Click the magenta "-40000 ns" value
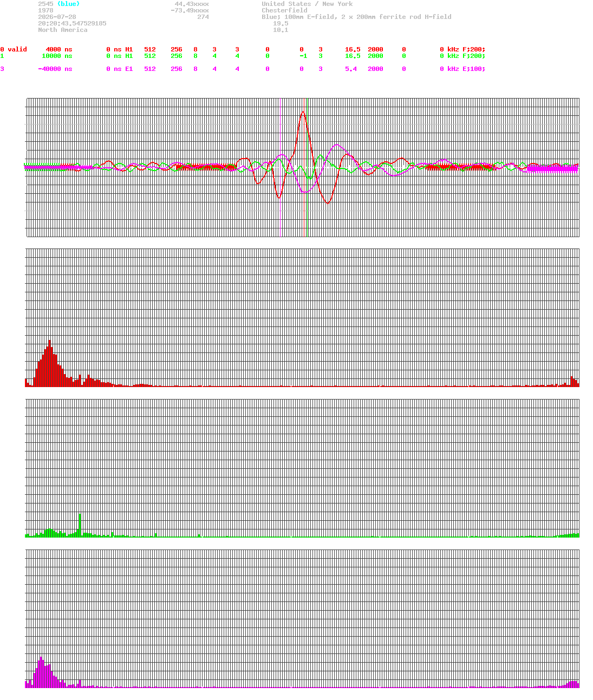 pos(55,69)
